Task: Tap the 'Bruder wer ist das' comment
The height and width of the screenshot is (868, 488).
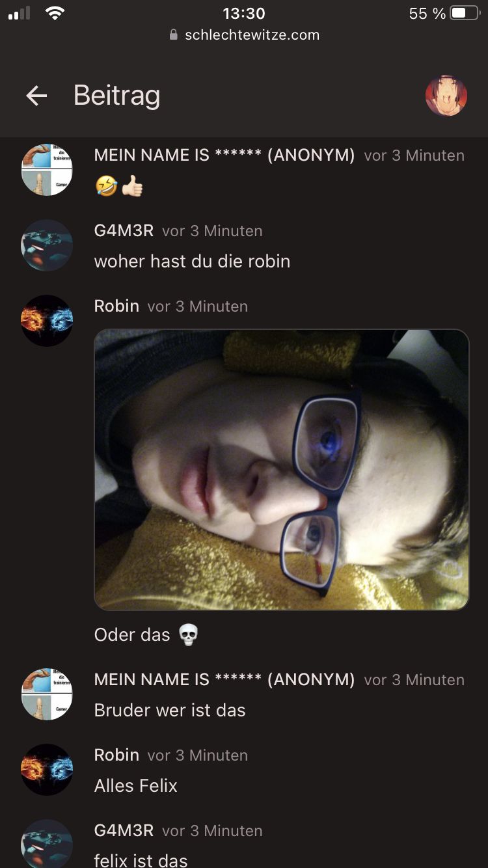Action: pyautogui.click(x=170, y=710)
